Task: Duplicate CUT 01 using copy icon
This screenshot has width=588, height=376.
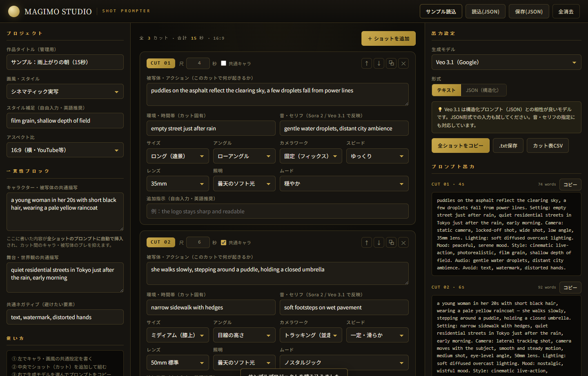Action: click(x=391, y=63)
